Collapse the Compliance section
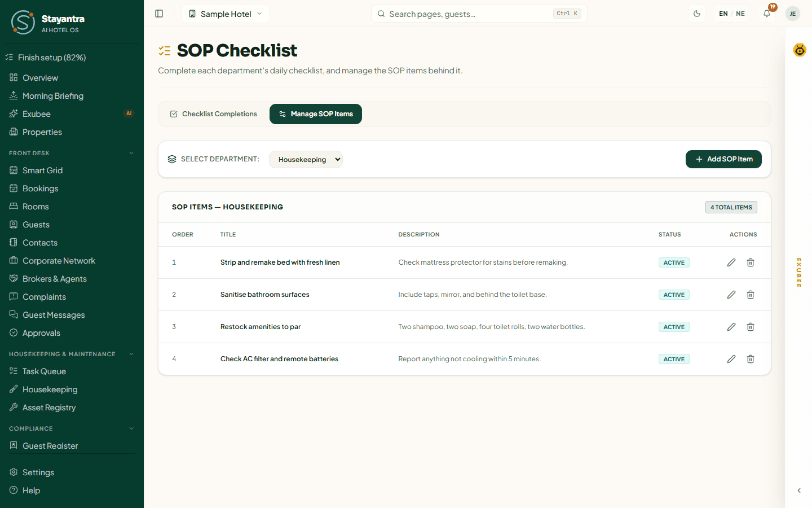 (72, 428)
